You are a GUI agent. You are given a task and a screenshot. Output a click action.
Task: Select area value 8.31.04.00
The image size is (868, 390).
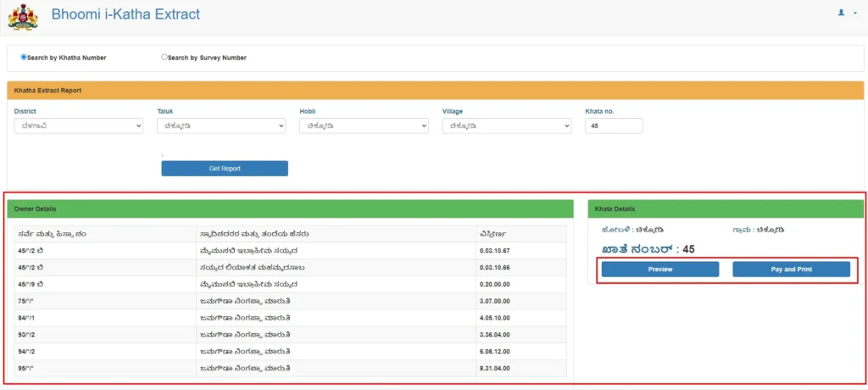[x=495, y=369]
